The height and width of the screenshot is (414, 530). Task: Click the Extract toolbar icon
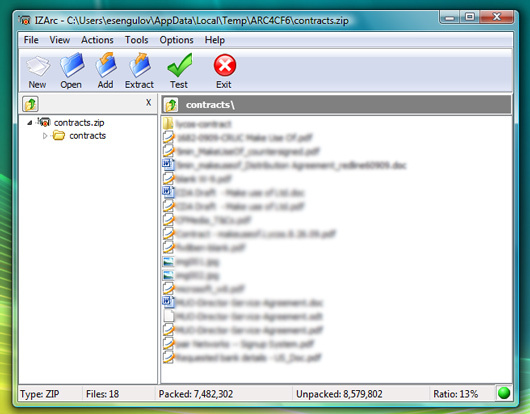140,65
